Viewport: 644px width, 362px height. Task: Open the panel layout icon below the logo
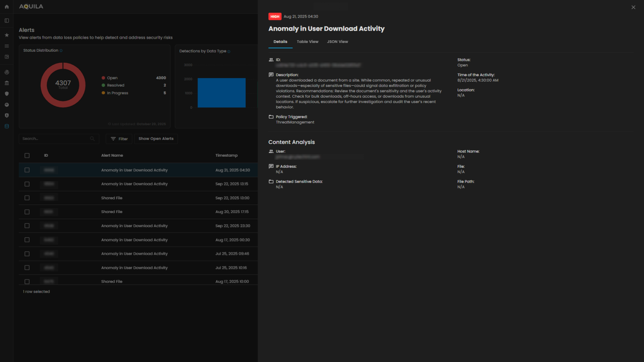7,20
